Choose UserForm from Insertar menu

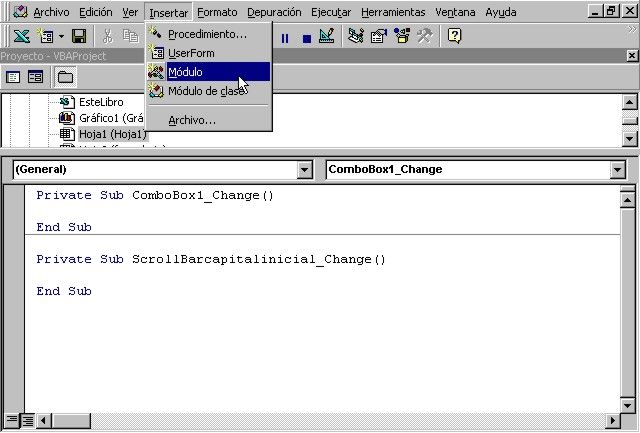pos(208,53)
